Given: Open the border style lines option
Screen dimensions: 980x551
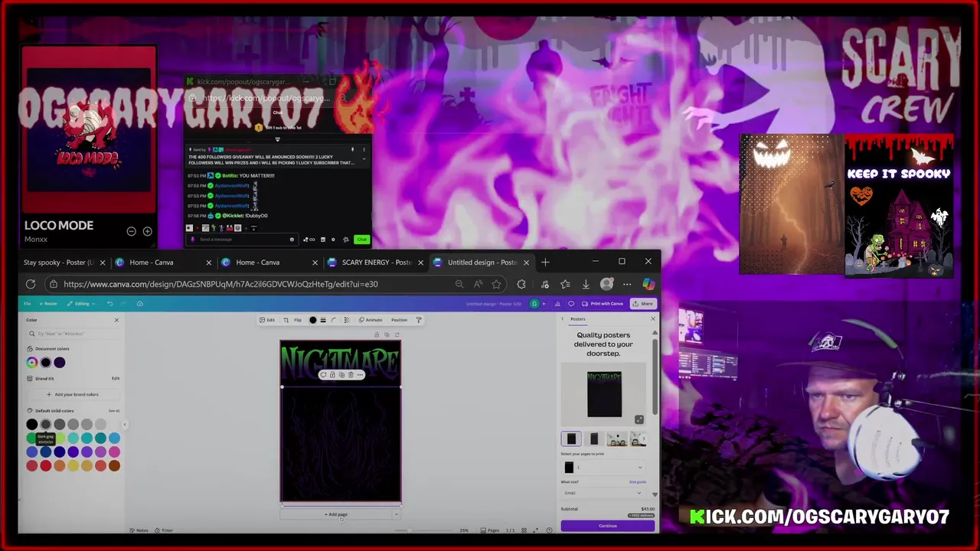Looking at the screenshot, I should click(323, 320).
